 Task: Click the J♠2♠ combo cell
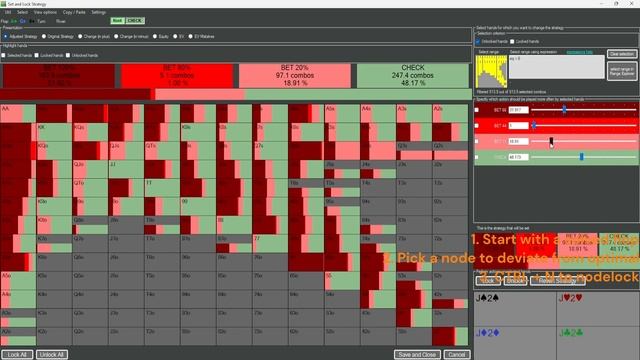(x=515, y=309)
